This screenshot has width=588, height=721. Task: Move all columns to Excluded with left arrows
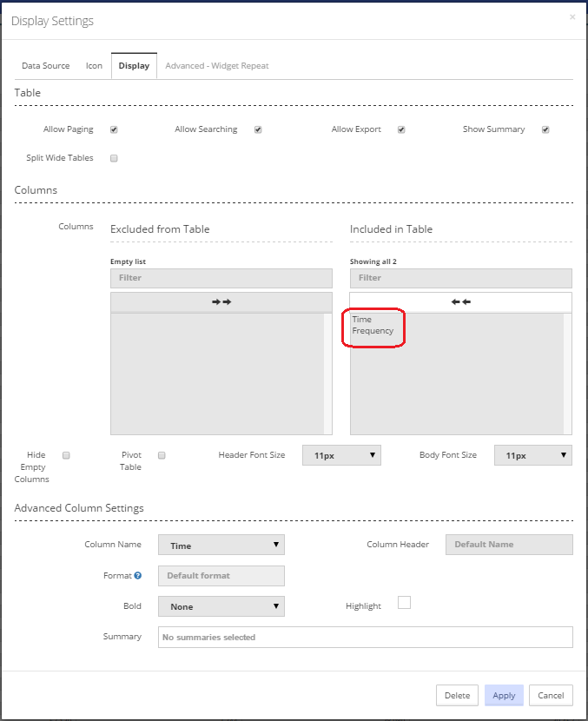[460, 302]
